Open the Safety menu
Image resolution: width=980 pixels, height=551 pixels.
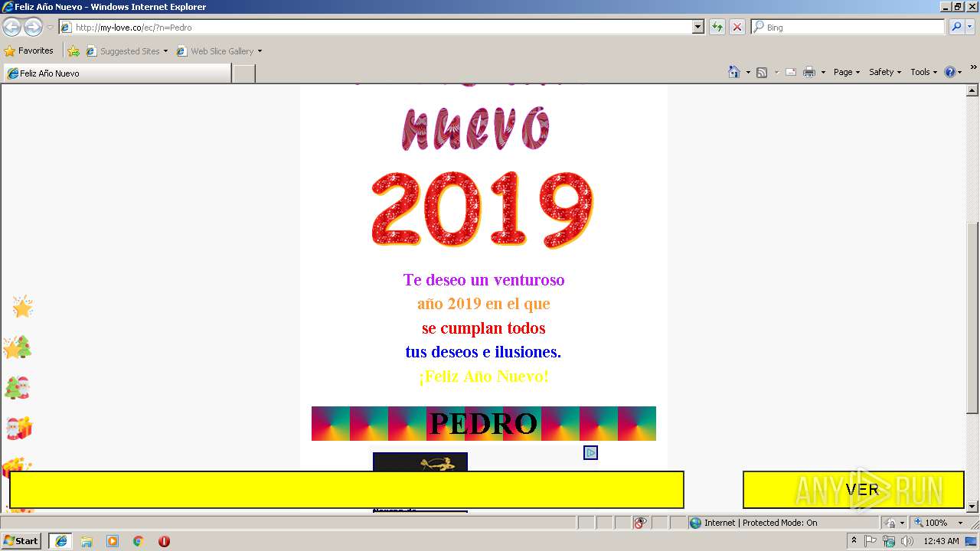(x=884, y=72)
